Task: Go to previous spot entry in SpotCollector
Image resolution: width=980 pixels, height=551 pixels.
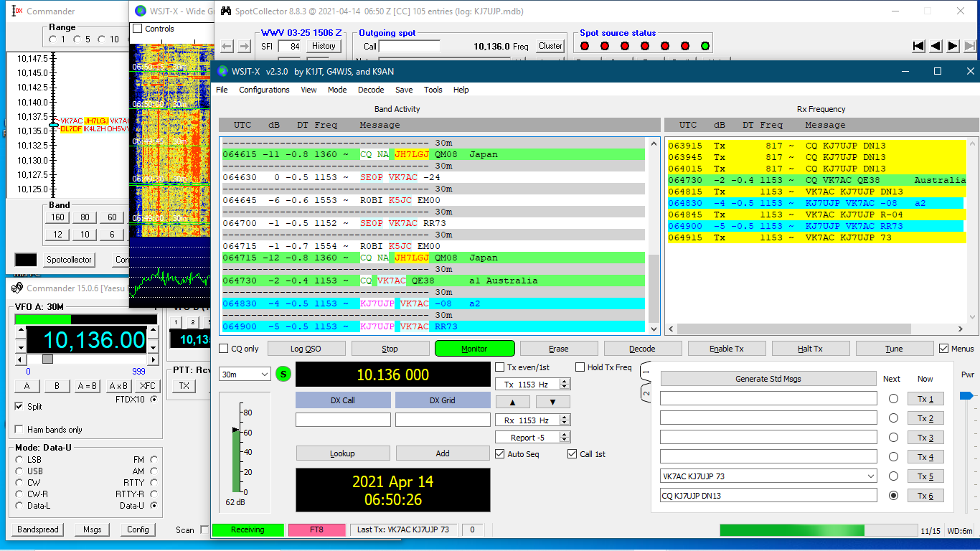Action: (936, 46)
